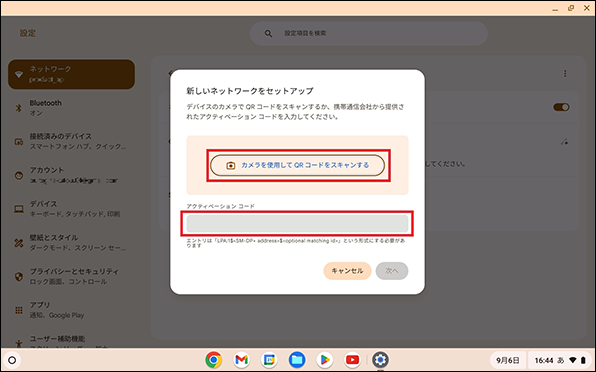Click the camera QR code scan button
This screenshot has height=372, width=596.
pos(297,165)
